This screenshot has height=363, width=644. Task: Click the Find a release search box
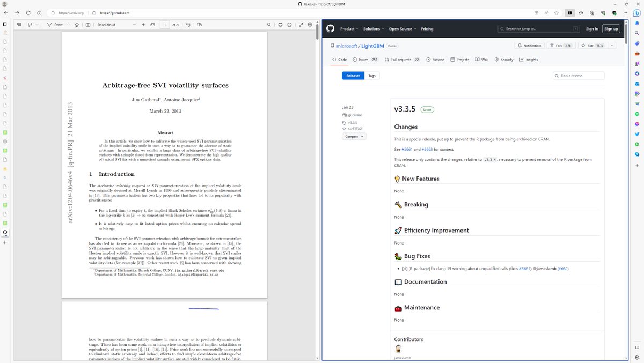[579, 76]
